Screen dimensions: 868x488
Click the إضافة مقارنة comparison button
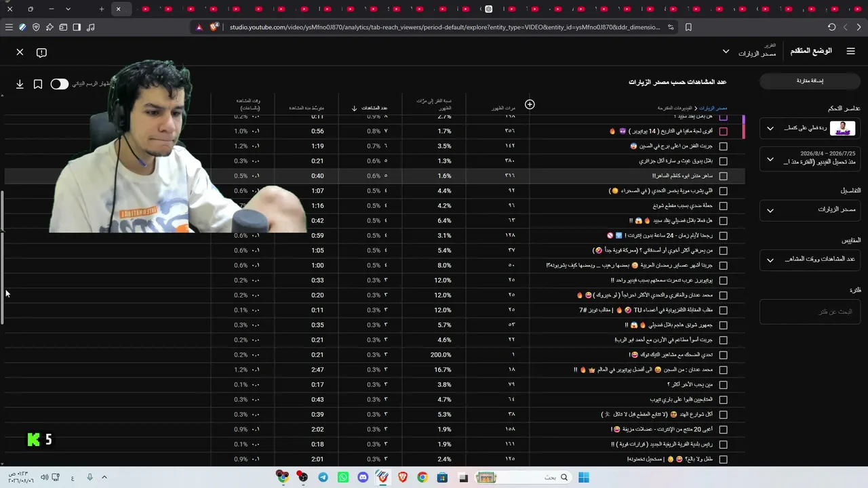pos(809,81)
